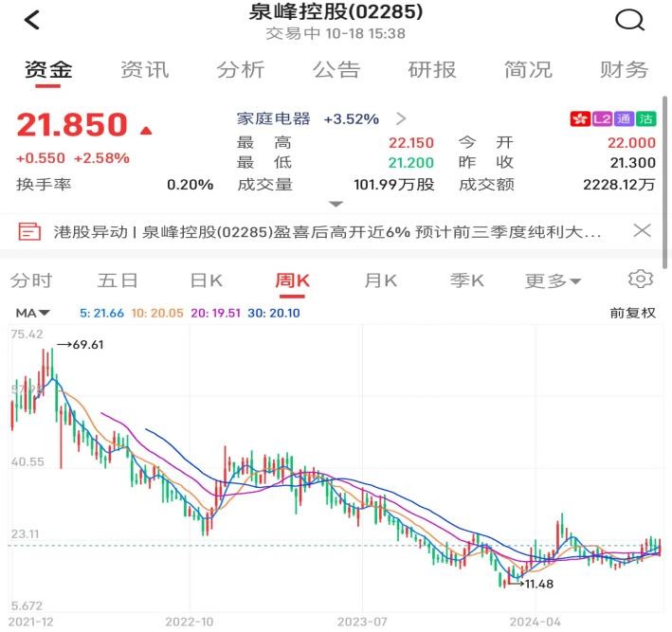Screen dimensions: 672x632
Task: Tap the 2024-04 date axis label
Action: point(535,622)
